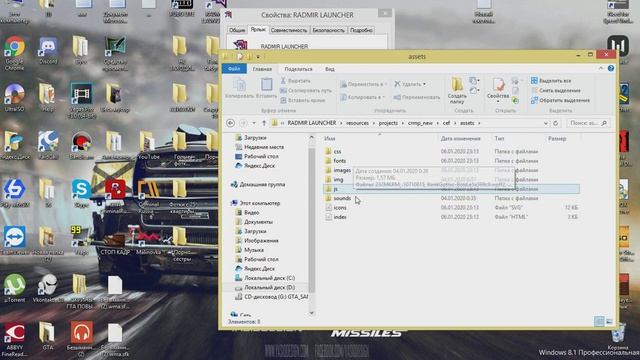The image size is (640, 360).
Task: Select the fonts folder
Action: [x=339, y=161]
